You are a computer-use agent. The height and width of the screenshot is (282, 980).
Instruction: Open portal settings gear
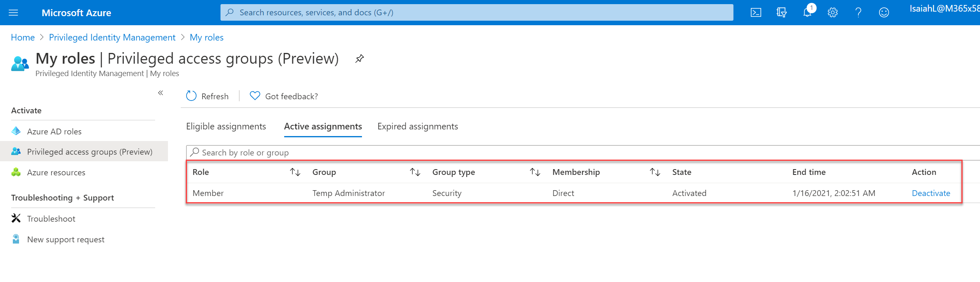point(833,13)
